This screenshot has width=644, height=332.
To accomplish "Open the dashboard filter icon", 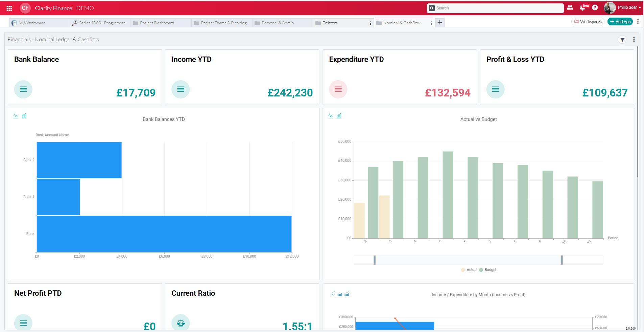I will click(x=622, y=40).
